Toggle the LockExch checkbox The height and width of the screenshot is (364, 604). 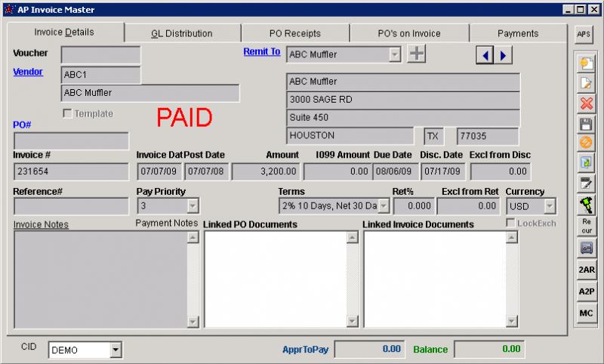[510, 224]
